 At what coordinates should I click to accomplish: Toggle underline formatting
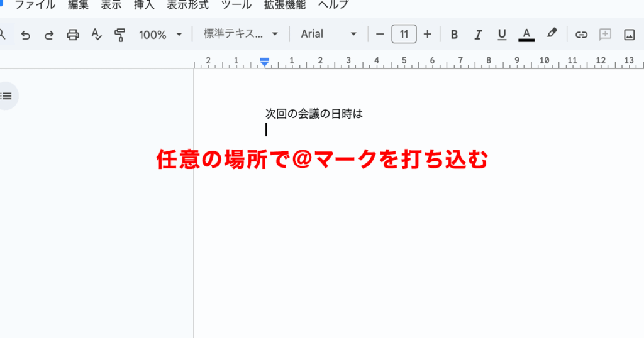(501, 35)
